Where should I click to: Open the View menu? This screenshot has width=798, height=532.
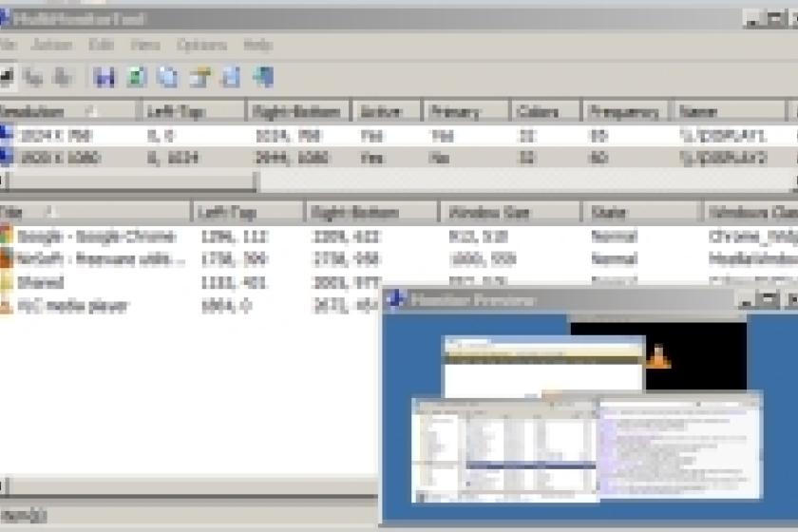[145, 45]
